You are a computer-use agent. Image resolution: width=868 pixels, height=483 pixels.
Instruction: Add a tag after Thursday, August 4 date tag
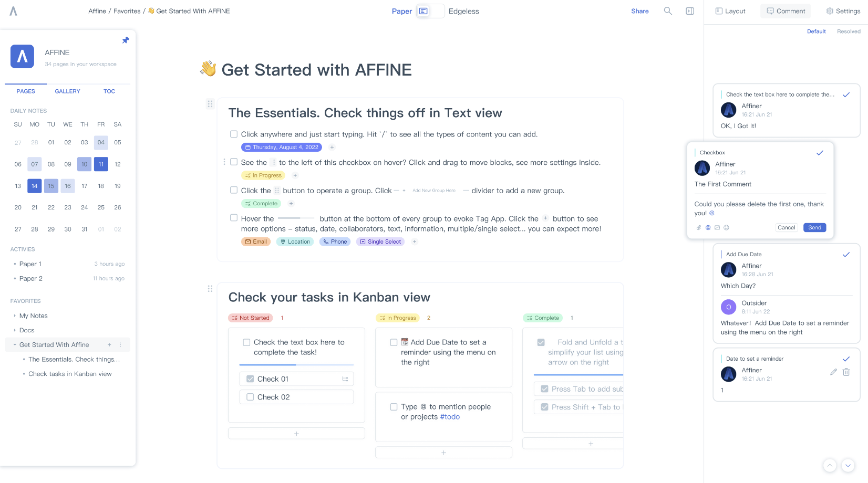click(x=332, y=148)
